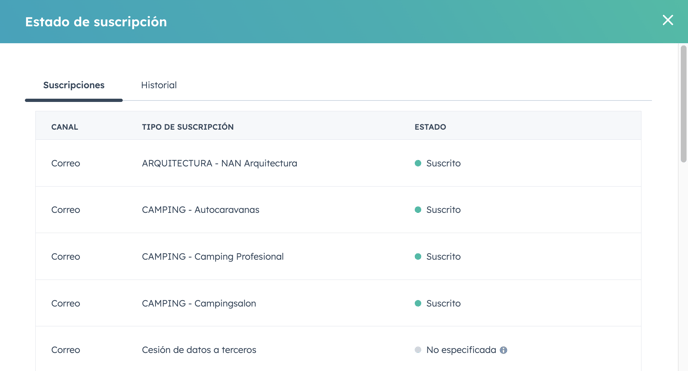The width and height of the screenshot is (688, 371).
Task: Select CAMPING - Autocaravanas subscription
Action: [x=200, y=210]
